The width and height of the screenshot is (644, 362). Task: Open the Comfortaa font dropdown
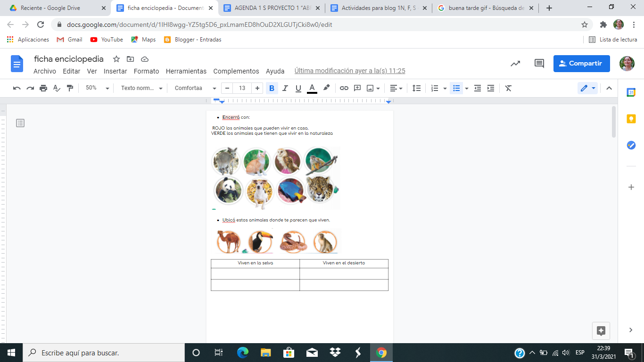196,88
